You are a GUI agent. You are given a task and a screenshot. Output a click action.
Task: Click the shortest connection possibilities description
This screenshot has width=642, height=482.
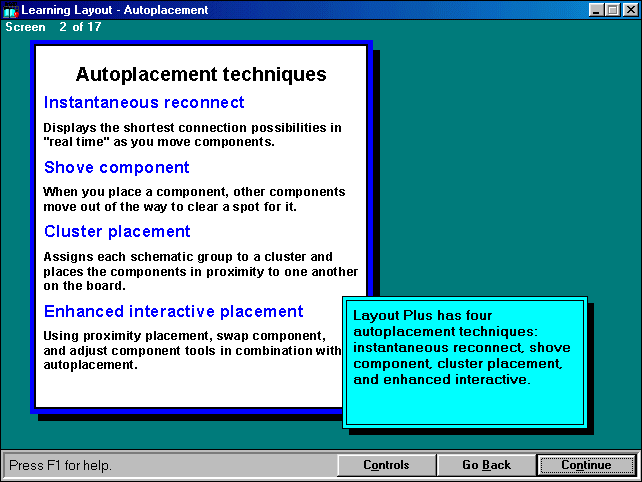click(x=192, y=134)
